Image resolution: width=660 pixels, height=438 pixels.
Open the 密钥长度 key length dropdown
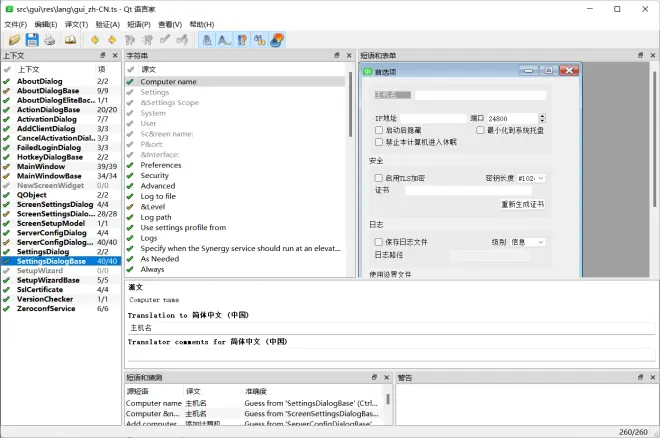point(531,178)
